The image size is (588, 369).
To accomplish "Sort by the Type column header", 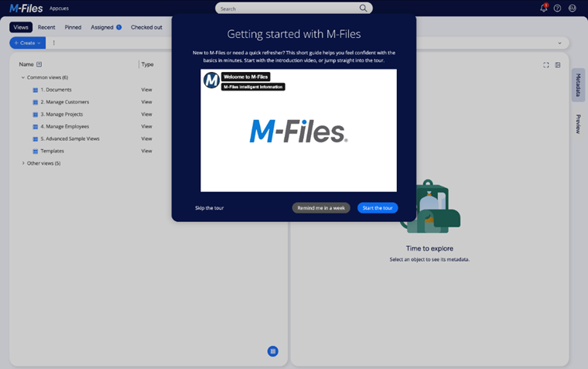I will tap(147, 64).
